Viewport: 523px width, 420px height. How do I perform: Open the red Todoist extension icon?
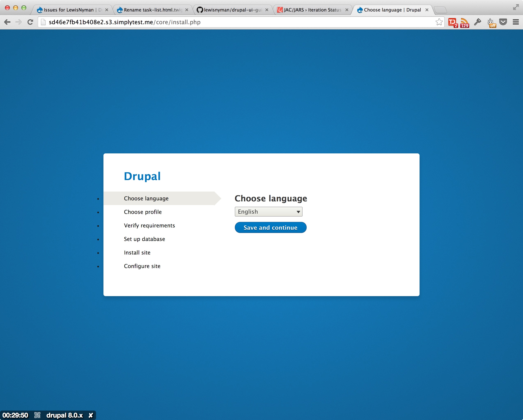tap(453, 23)
